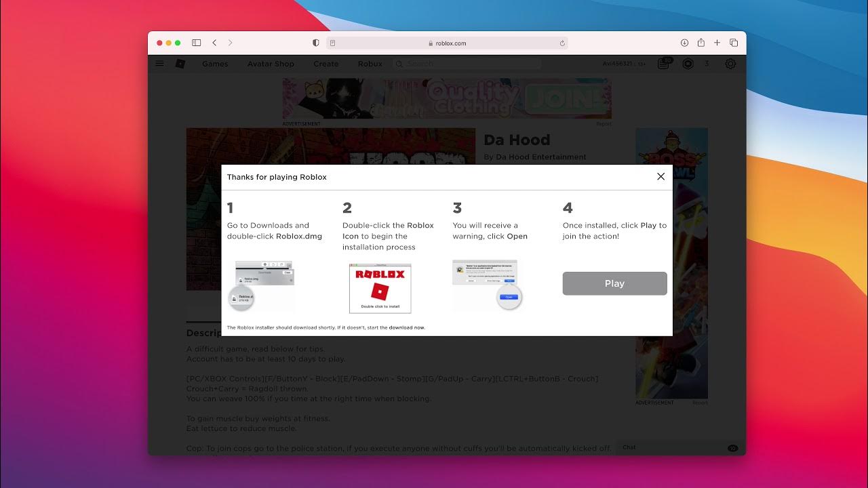Viewport: 868px width, 488px height.
Task: Show Safari downloads
Action: [x=684, y=43]
